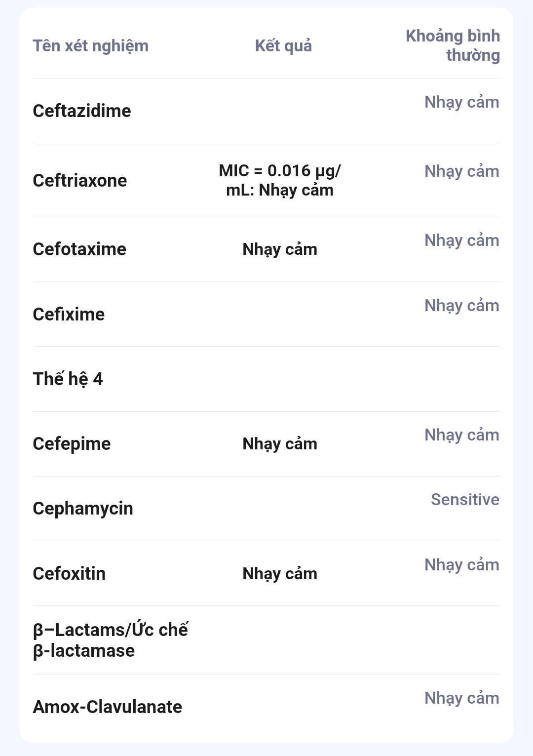This screenshot has width=533, height=756.
Task: Click Amox-Clavulanate's normal range value
Action: pos(462,698)
